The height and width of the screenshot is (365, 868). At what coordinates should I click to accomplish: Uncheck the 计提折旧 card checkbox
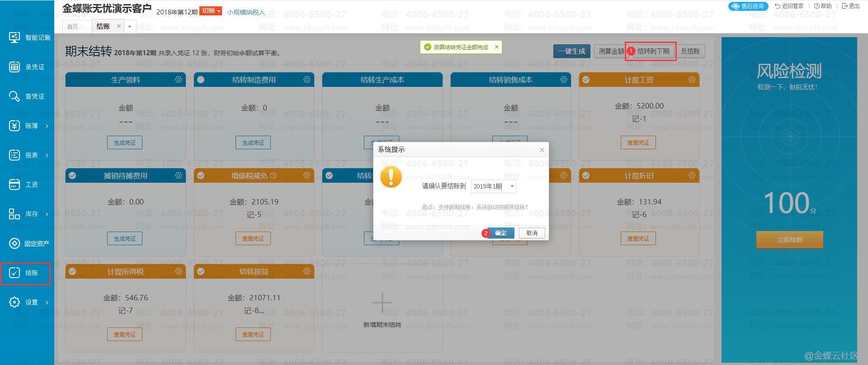(586, 175)
